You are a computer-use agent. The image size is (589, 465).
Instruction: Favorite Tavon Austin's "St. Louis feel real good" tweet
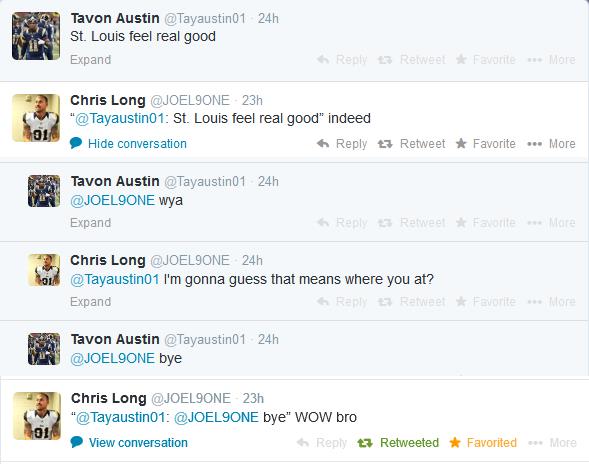[485, 59]
